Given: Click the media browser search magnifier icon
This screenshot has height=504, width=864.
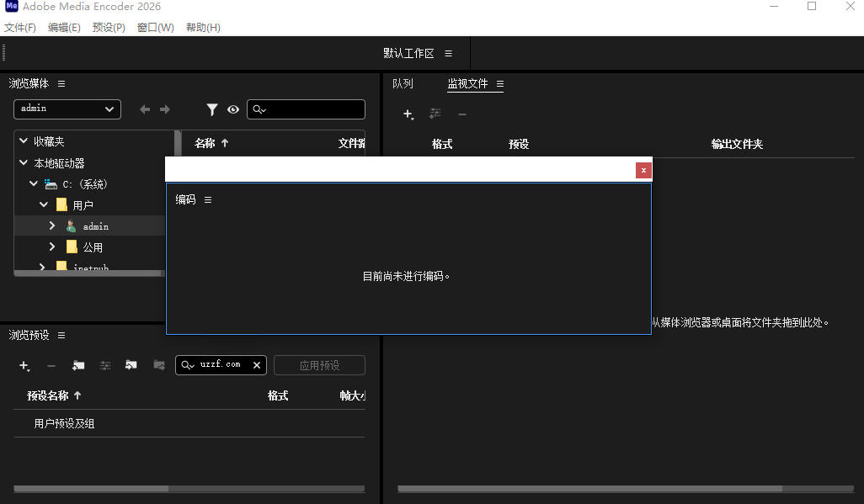Looking at the screenshot, I should (259, 109).
